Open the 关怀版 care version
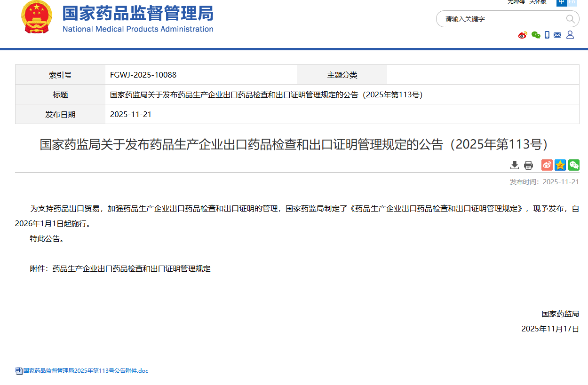 click(538, 2)
